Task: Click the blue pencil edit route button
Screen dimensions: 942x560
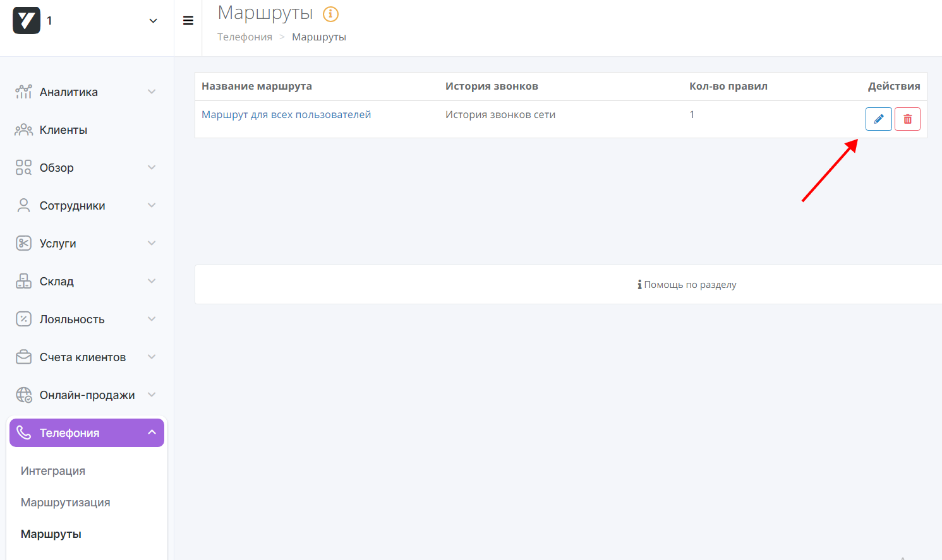Action: pos(878,119)
